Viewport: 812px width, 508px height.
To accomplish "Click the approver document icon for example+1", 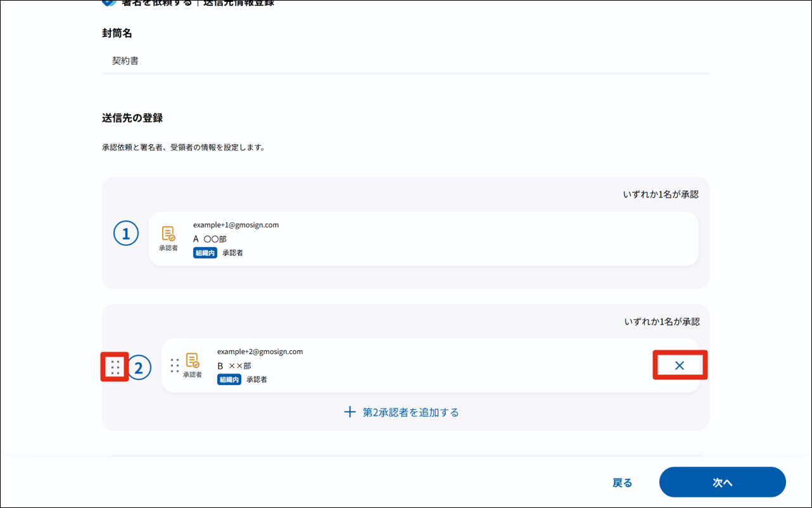I will (x=168, y=234).
